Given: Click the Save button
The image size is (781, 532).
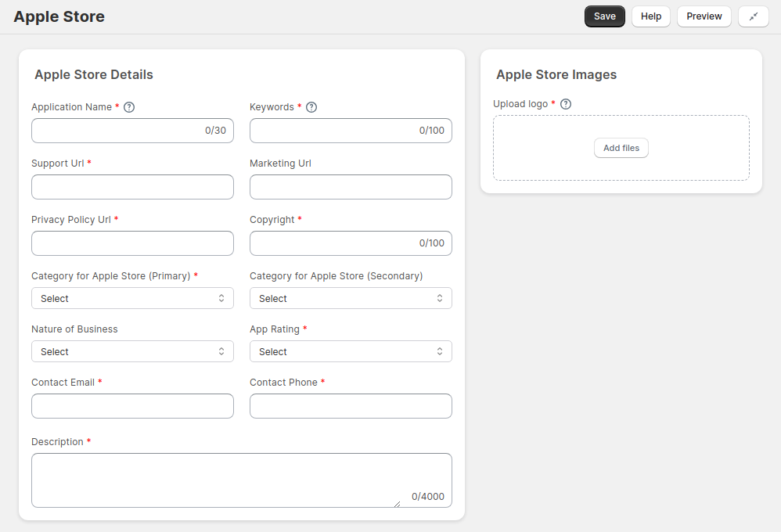Looking at the screenshot, I should tap(605, 16).
